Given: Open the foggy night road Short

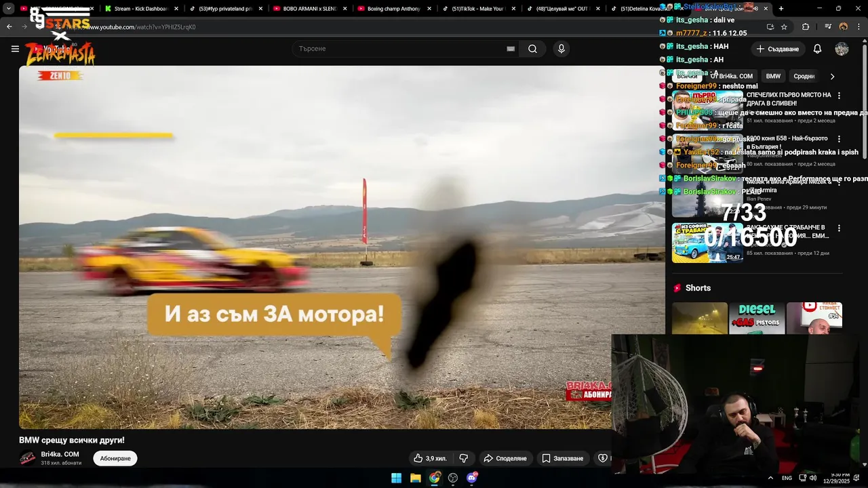Looking at the screenshot, I should pos(699,318).
